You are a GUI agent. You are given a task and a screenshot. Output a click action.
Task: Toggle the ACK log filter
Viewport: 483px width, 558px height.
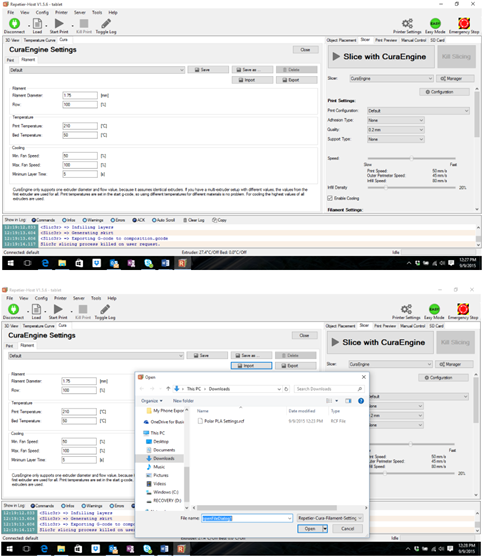[x=135, y=220]
